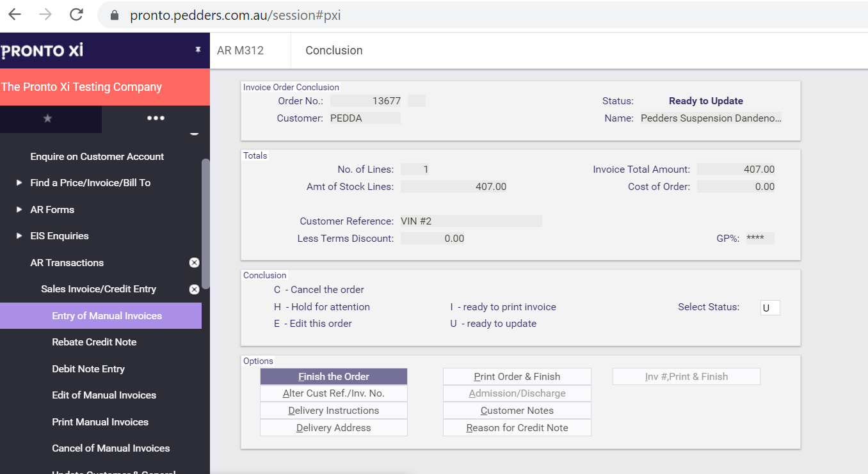Screen dimensions: 868x474
Task: Select Entry of Manual Invoices
Action: click(x=100, y=316)
